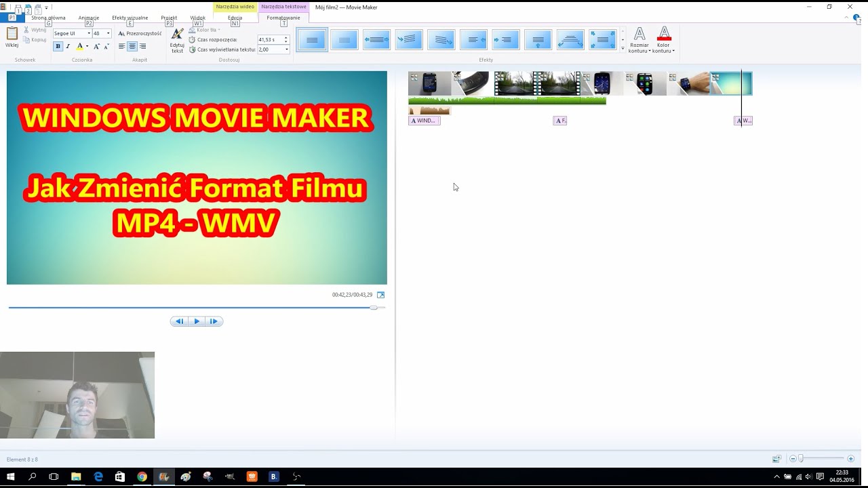This screenshot has height=488, width=868.
Task: Open the Edycja video tools tab
Action: click(235, 18)
